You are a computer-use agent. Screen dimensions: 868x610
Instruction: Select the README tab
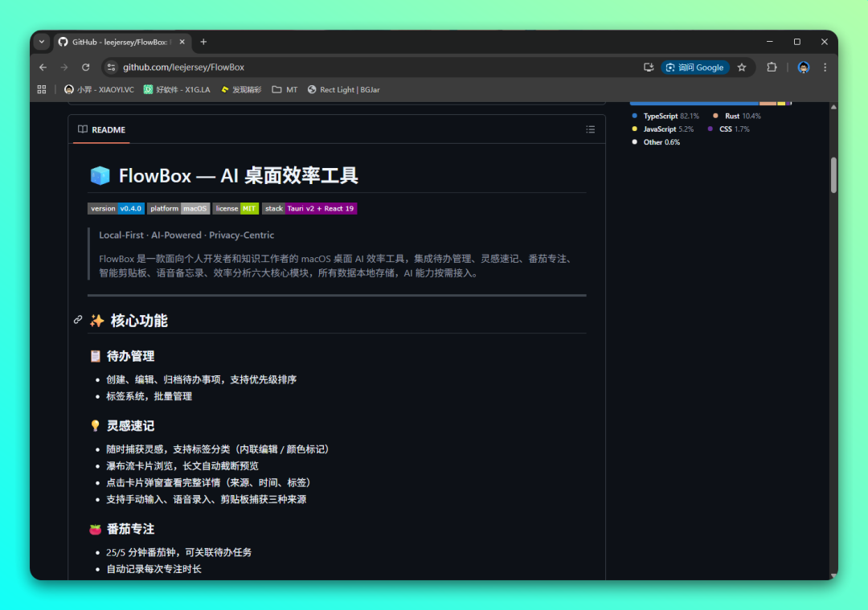tap(101, 129)
